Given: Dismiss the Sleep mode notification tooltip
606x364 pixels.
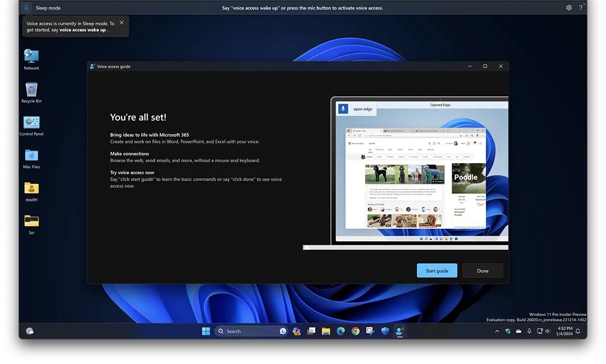Looking at the screenshot, I should coord(122,23).
